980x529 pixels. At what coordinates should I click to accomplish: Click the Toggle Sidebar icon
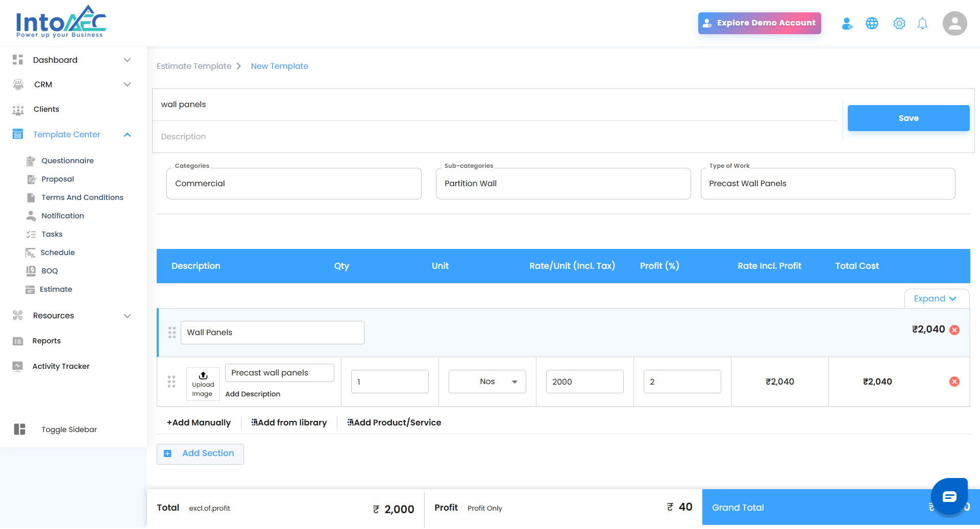click(19, 429)
